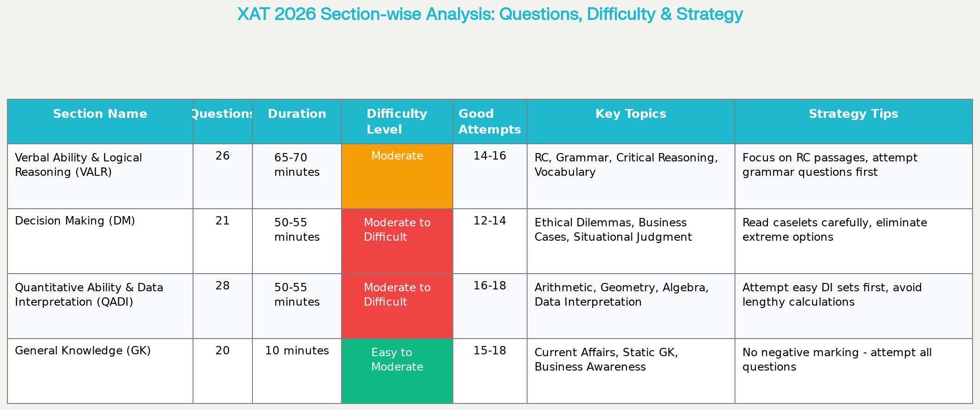Select the Good Attempts column header
Image resolution: width=980 pixels, height=410 pixels.
click(x=490, y=122)
